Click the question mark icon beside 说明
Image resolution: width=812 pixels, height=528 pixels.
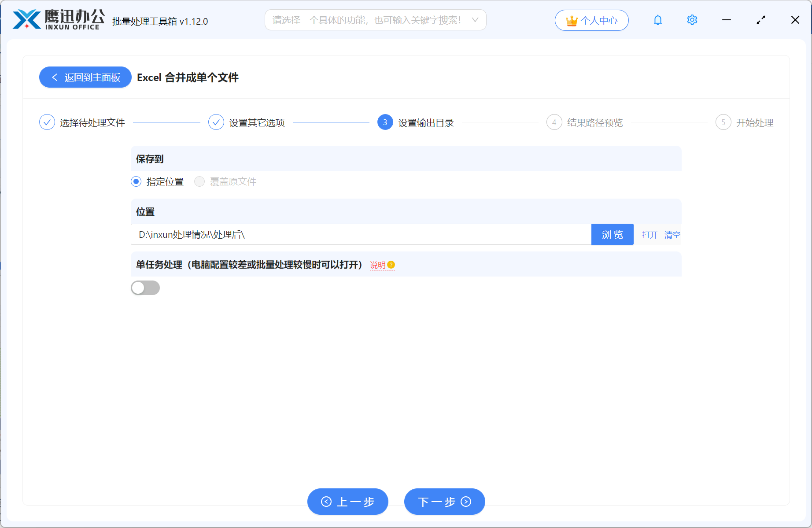tap(391, 265)
